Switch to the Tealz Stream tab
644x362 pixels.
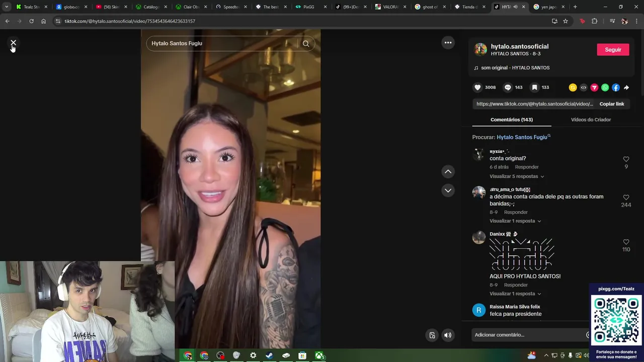[x=31, y=7]
